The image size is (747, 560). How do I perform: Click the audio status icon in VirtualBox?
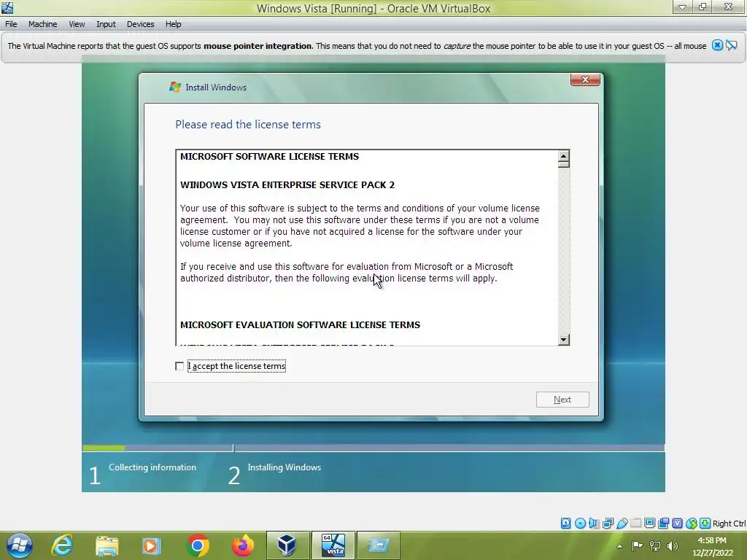click(x=594, y=524)
